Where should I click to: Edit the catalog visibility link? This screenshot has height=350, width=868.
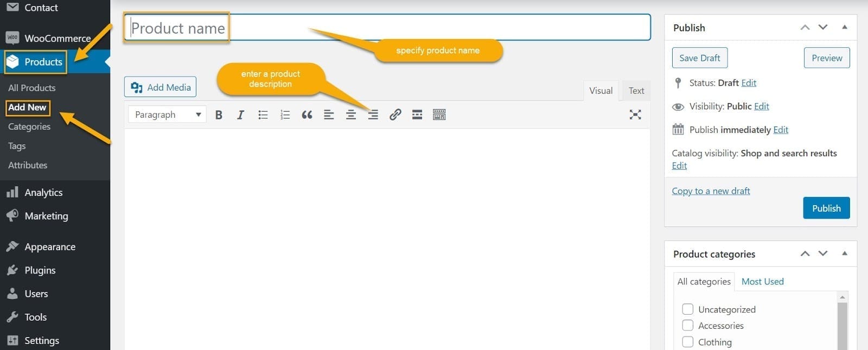pyautogui.click(x=679, y=166)
